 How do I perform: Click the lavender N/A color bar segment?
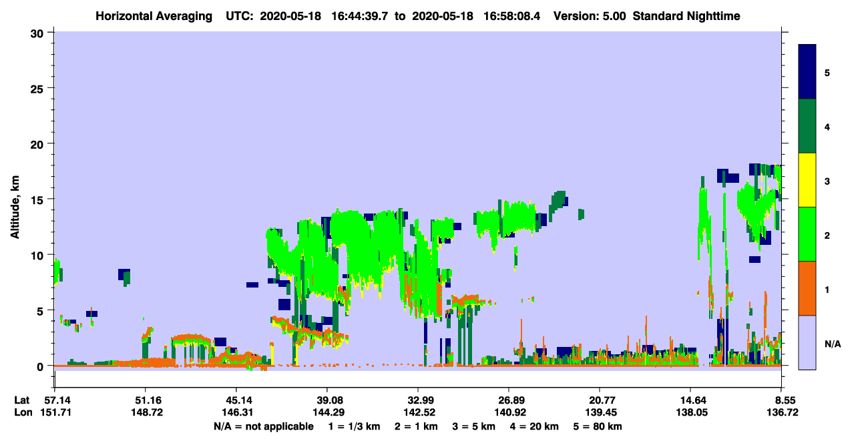[807, 342]
